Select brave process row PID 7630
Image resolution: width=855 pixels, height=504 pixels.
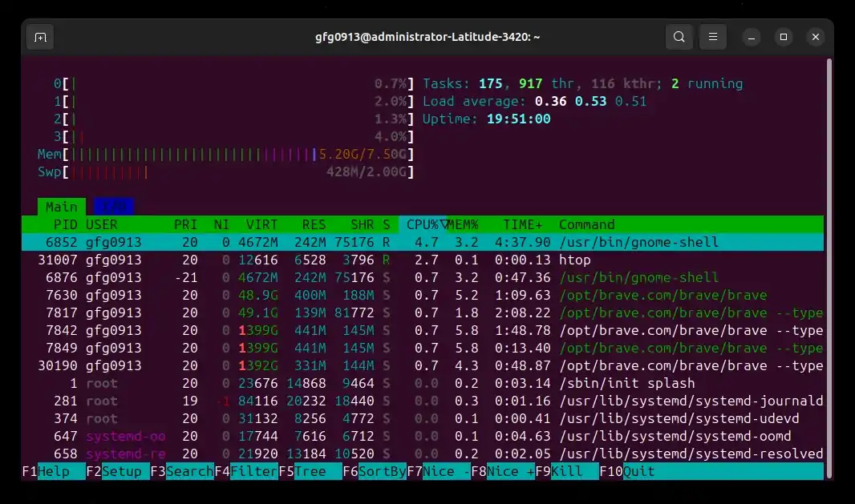[x=423, y=296]
